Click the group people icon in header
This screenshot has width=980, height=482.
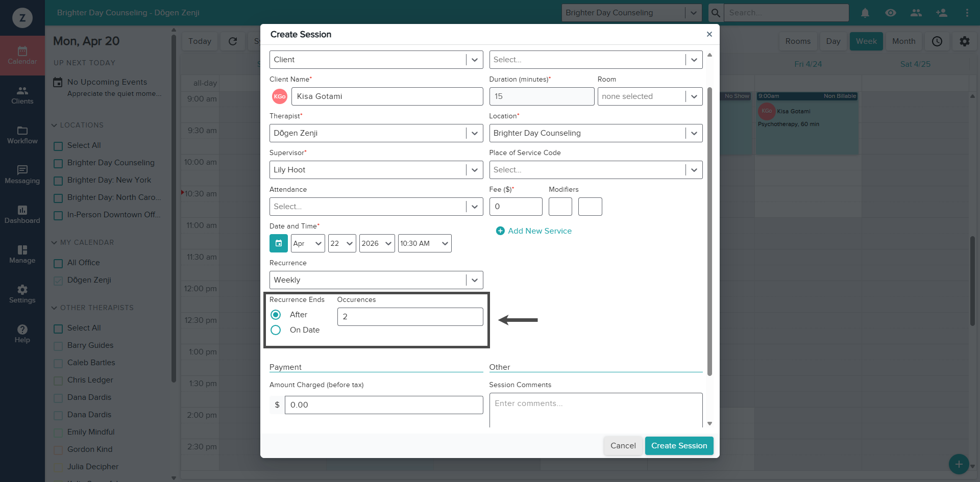(x=916, y=13)
